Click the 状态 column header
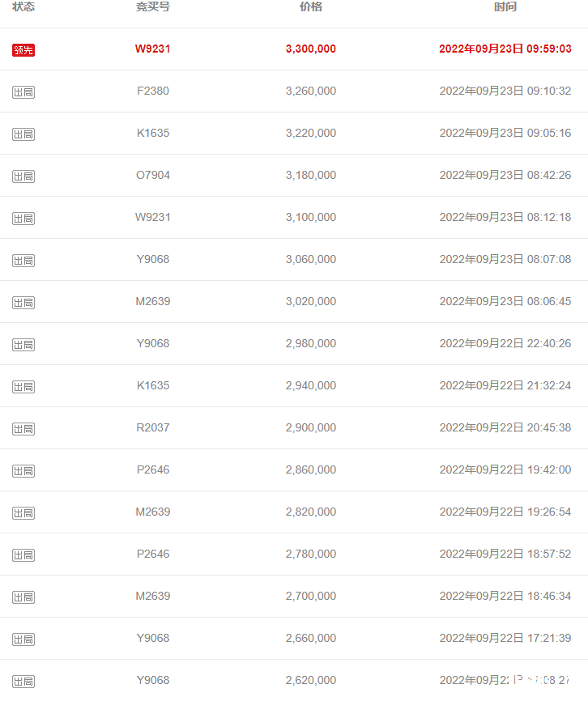The width and height of the screenshot is (588, 701). click(x=23, y=6)
